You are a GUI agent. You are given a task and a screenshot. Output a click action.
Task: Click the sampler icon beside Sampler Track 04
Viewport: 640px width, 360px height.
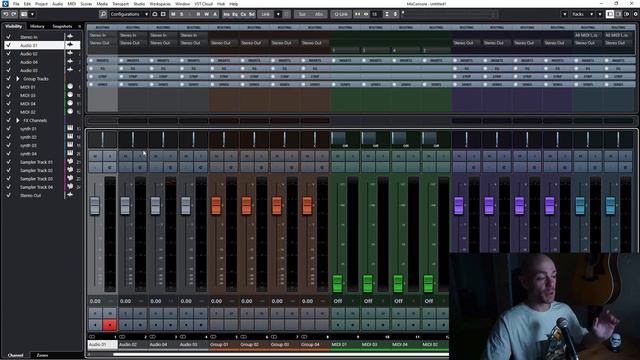tap(70, 187)
